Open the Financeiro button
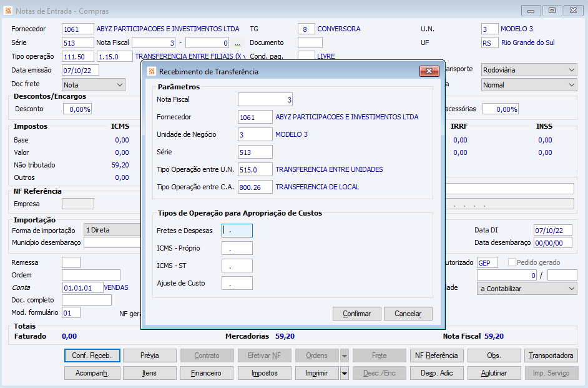This screenshot has width=588, height=388. (x=207, y=374)
